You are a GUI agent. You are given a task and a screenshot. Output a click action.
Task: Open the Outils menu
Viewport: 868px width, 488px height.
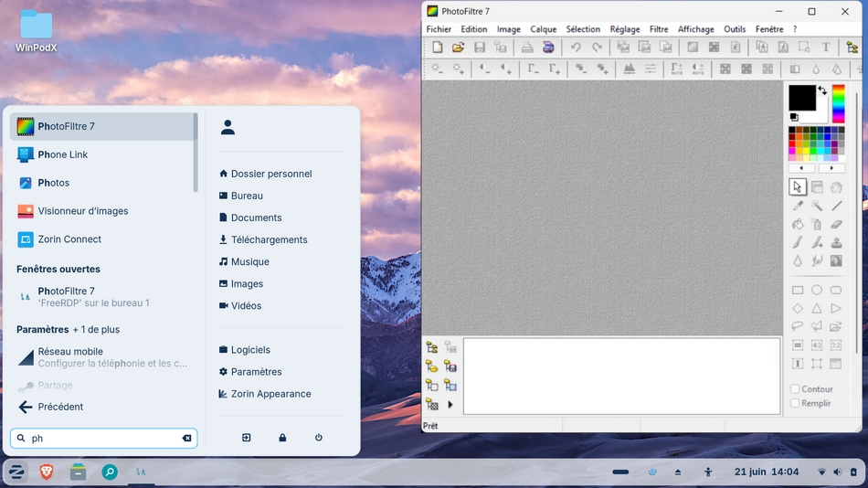coord(735,29)
